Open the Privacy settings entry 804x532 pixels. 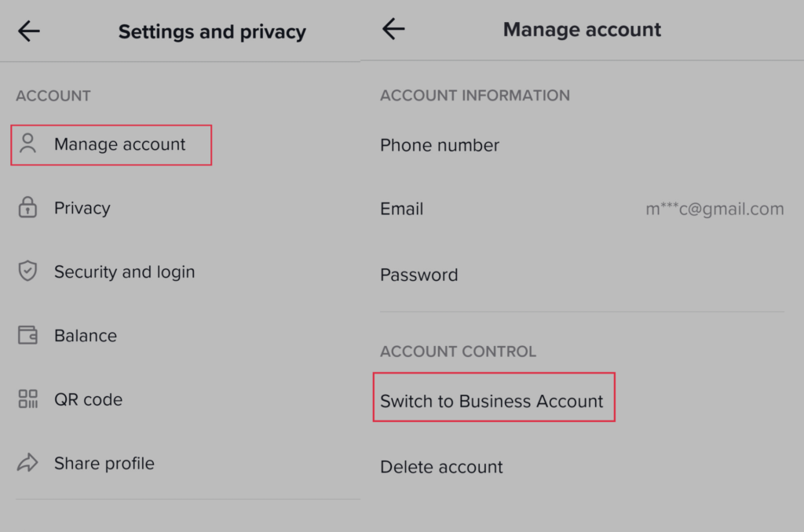coord(180,208)
